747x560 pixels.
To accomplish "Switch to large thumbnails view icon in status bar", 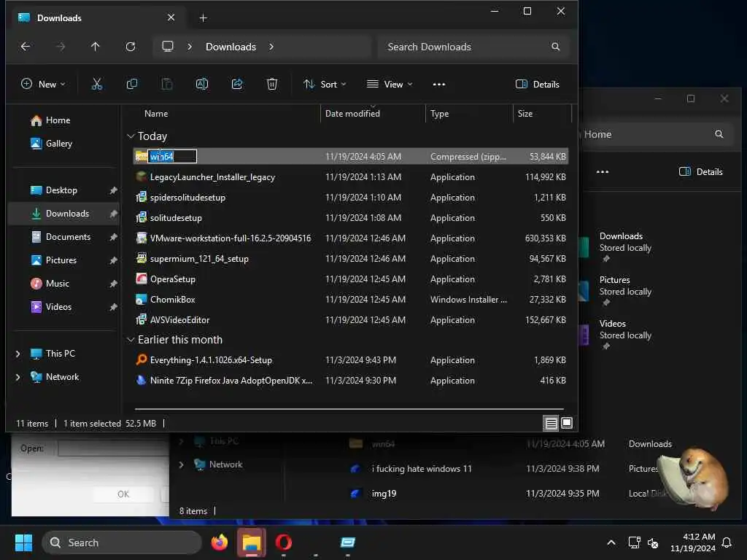I will pyautogui.click(x=567, y=423).
